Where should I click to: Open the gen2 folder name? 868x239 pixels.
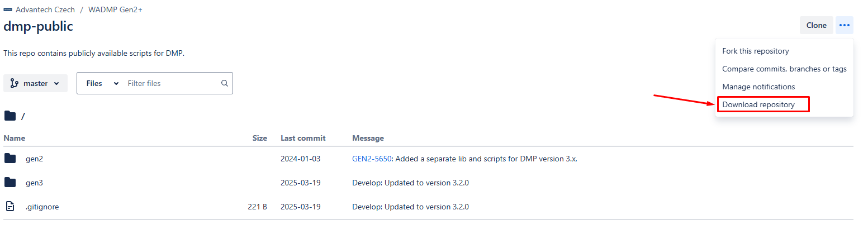coord(34,159)
